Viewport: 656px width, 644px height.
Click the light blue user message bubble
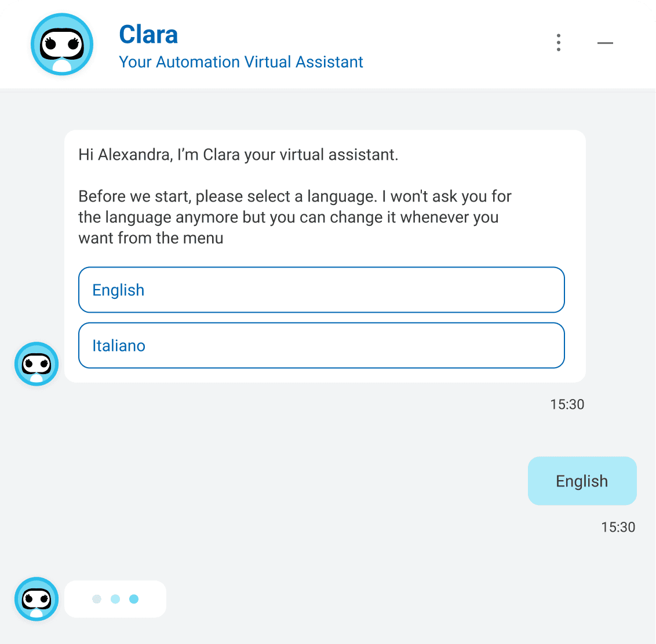582,481
